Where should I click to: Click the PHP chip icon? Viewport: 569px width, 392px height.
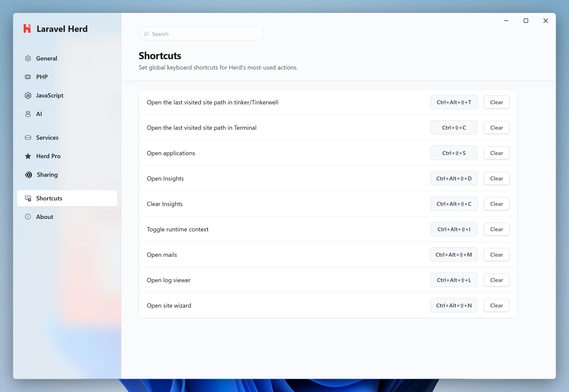[x=28, y=77]
